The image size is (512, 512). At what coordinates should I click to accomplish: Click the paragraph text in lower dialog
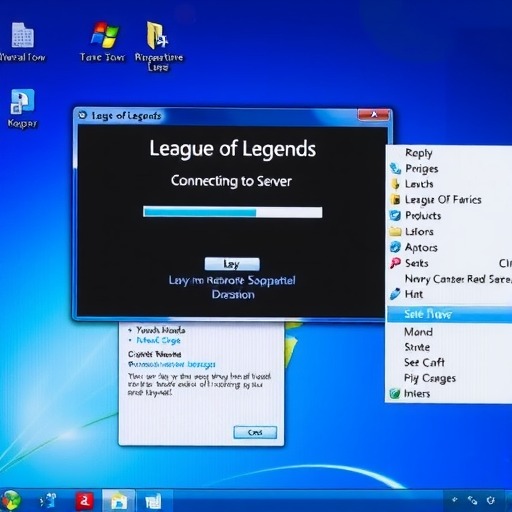point(199,384)
